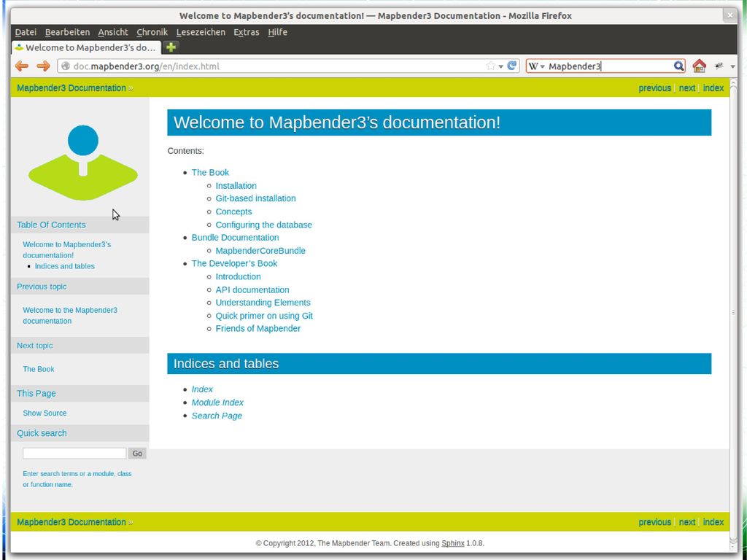This screenshot has height=560, width=747.
Task: Open the Understanding Elements link
Action: coord(263,303)
